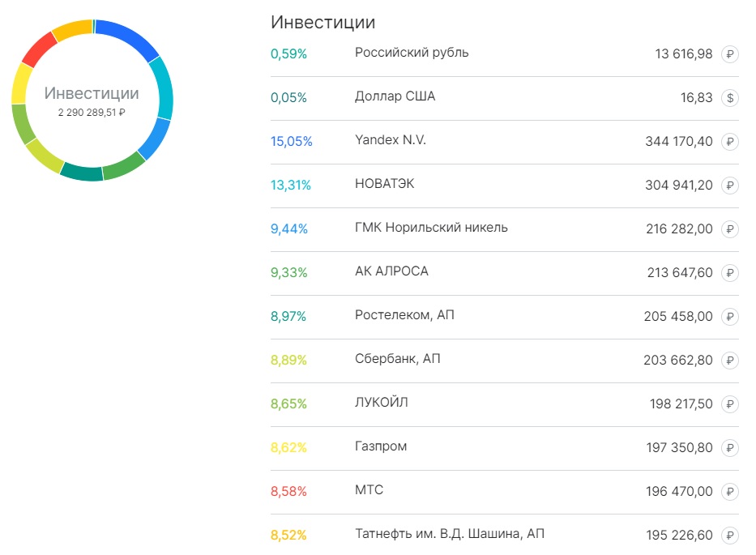
Task: Select the red МТС segment of donut chart
Action: coord(37,48)
